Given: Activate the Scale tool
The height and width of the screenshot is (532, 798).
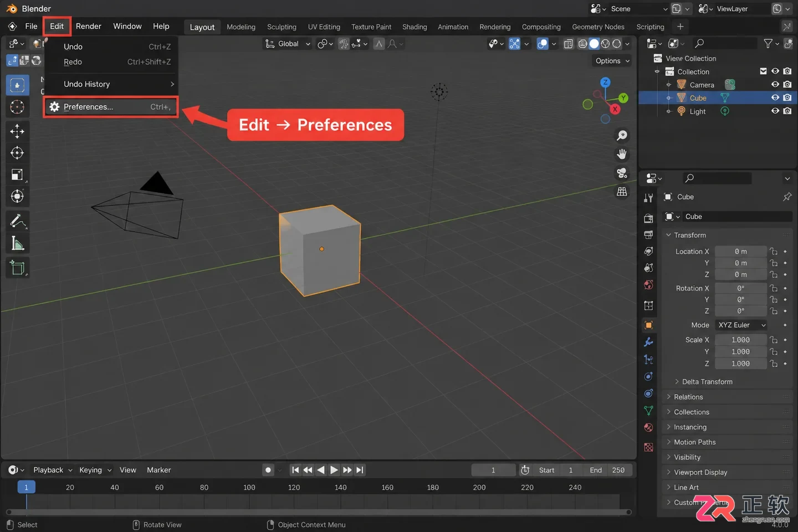Looking at the screenshot, I should [17, 175].
